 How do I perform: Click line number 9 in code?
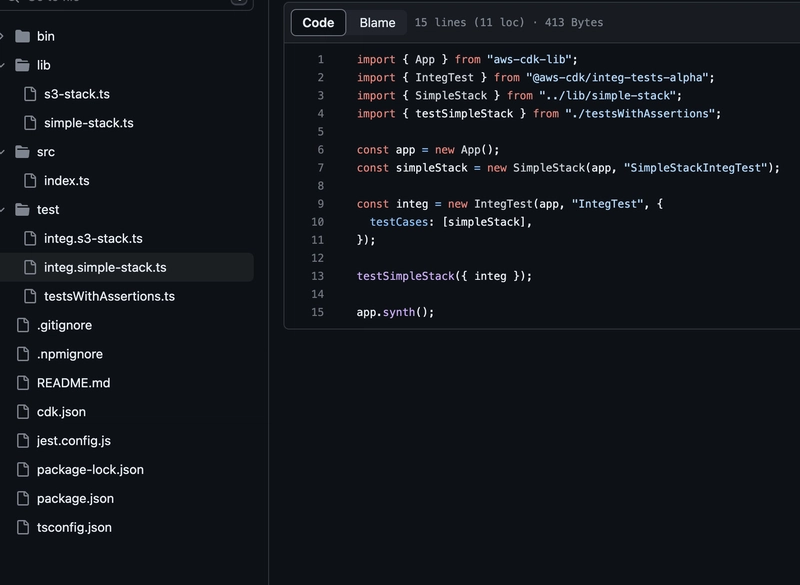coord(320,204)
